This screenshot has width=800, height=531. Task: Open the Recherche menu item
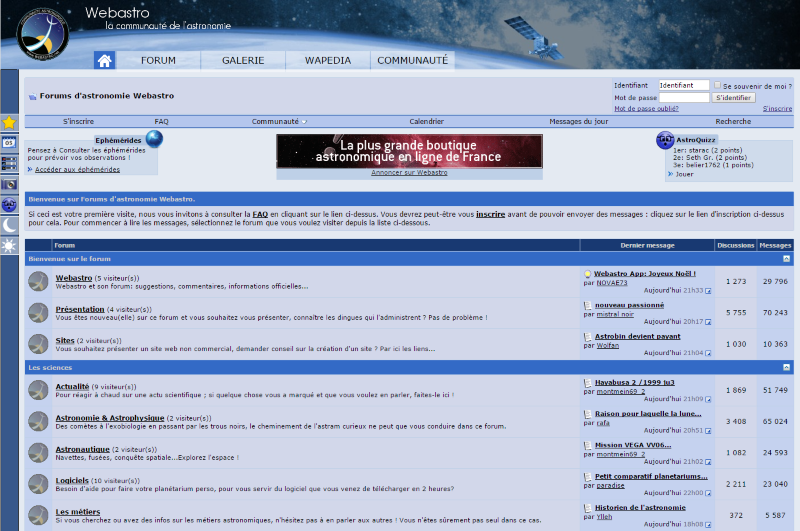coord(733,121)
